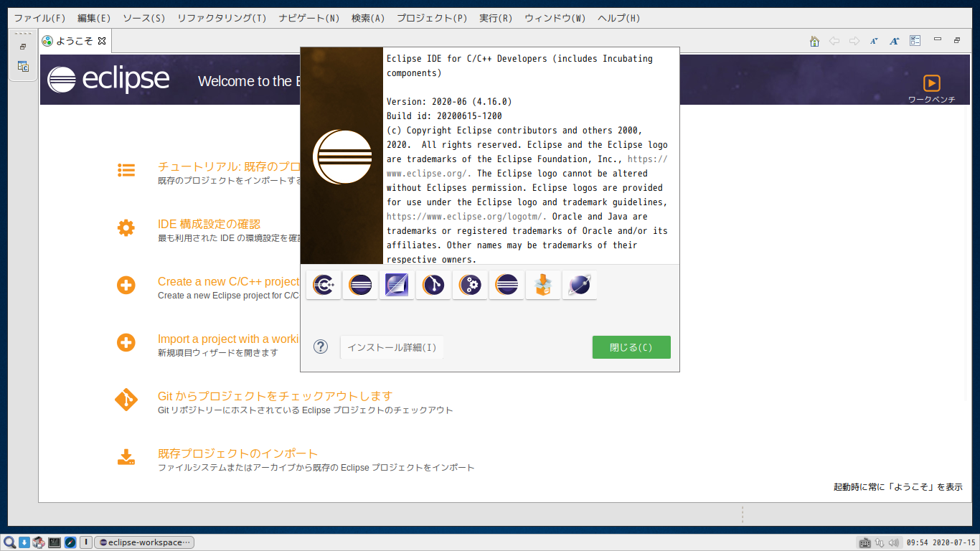
Task: Click the orange gear icon beside IDE 構成設定の確認
Action: point(126,228)
